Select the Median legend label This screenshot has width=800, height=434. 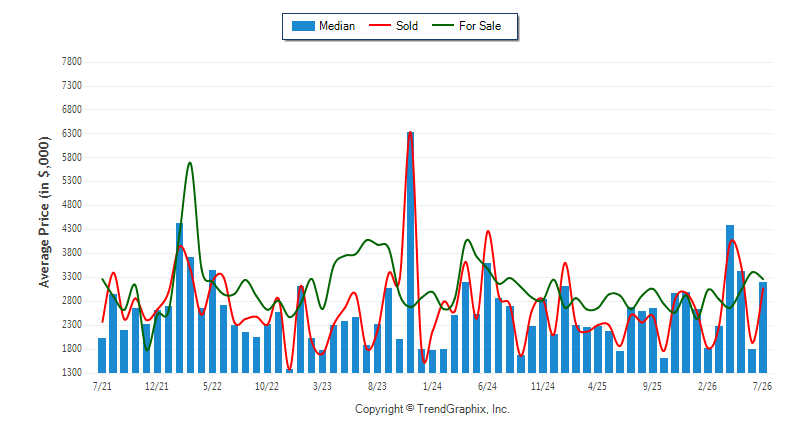(x=337, y=26)
